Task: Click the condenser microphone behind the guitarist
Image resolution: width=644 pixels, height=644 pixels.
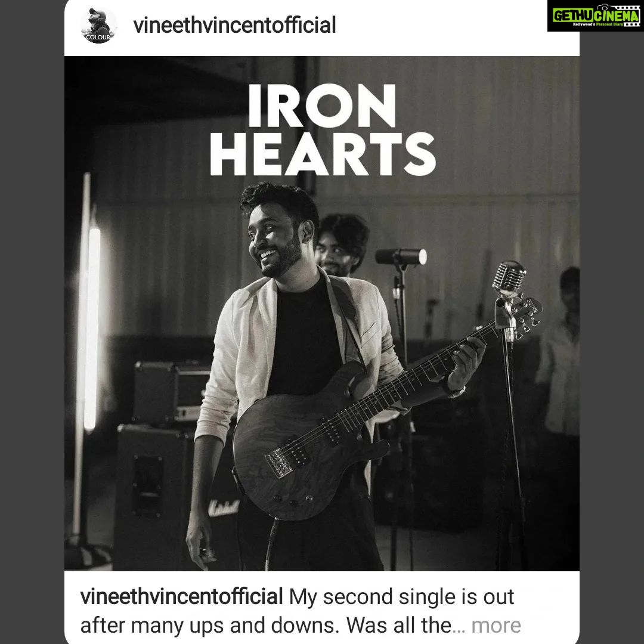Action: (x=401, y=256)
